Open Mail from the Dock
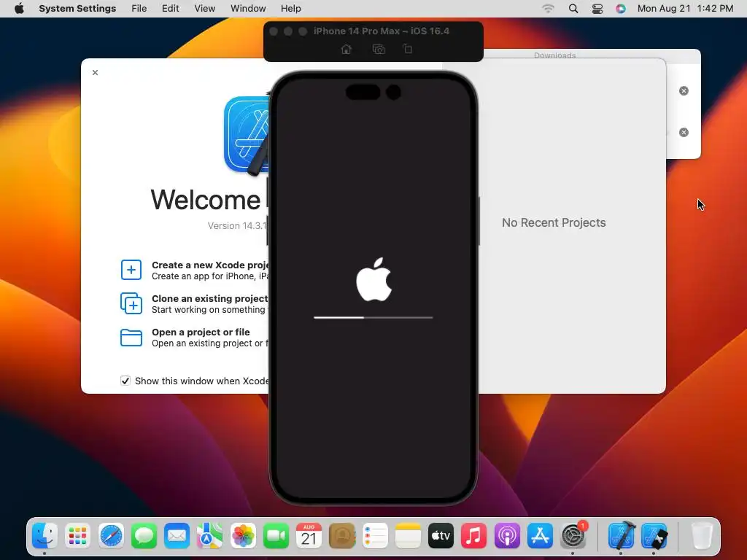747x560 pixels. click(177, 536)
